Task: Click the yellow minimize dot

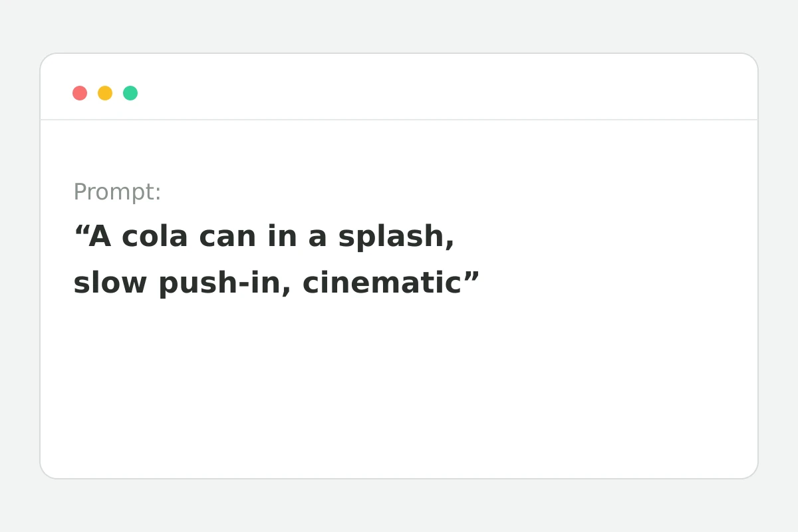Action: (105, 93)
